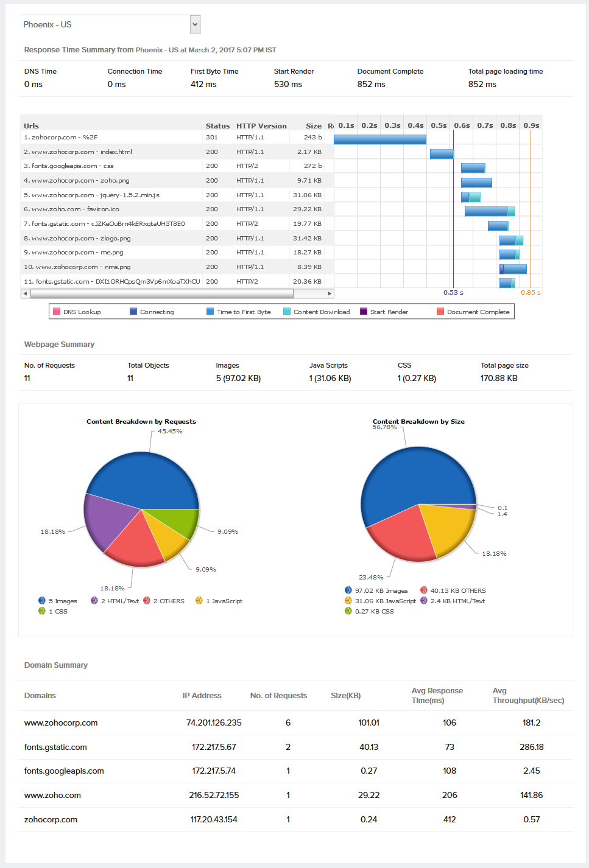Click the Total page size value 170.88 KB
This screenshot has width=589, height=868.
pyautogui.click(x=499, y=379)
